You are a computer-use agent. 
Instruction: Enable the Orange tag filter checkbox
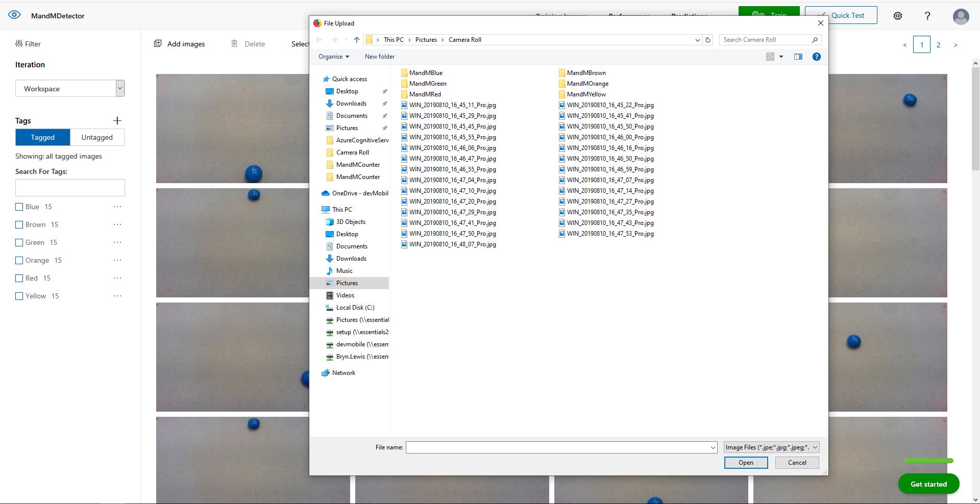click(19, 260)
